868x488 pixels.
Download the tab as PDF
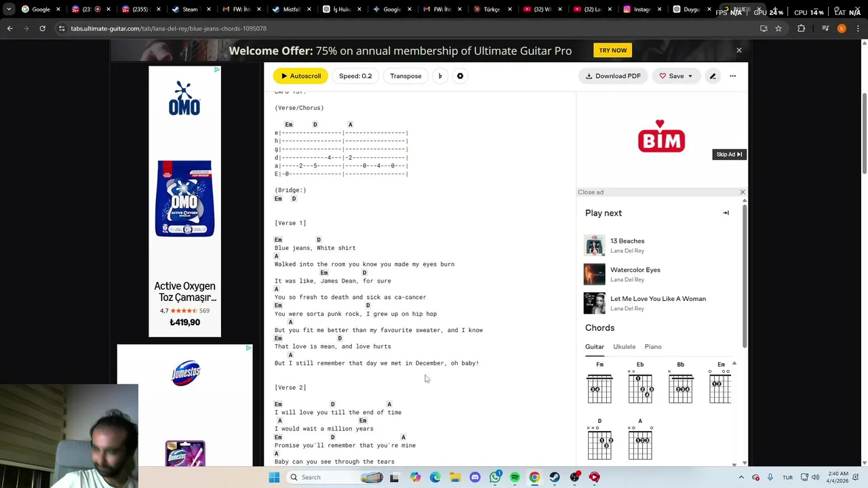613,76
